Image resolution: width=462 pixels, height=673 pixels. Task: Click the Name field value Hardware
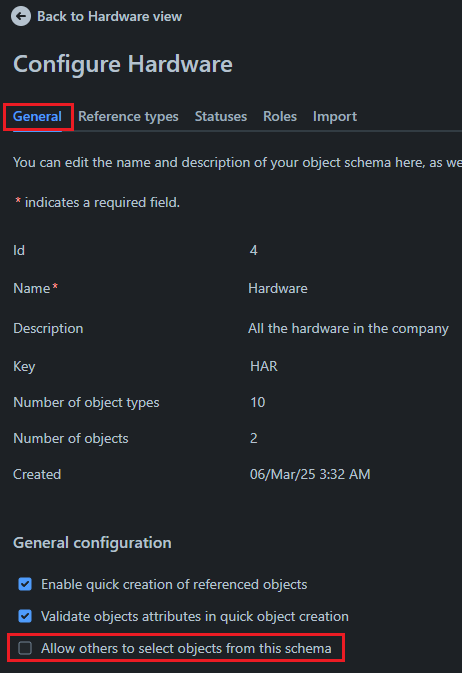(278, 288)
